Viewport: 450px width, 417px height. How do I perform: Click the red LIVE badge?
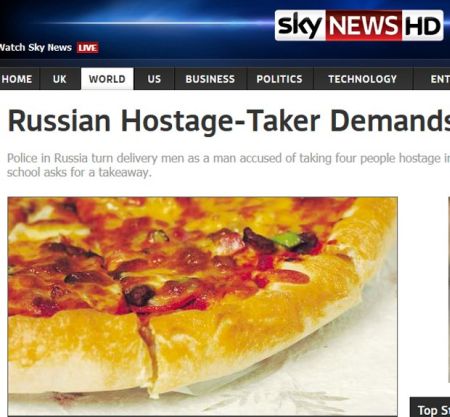click(88, 48)
